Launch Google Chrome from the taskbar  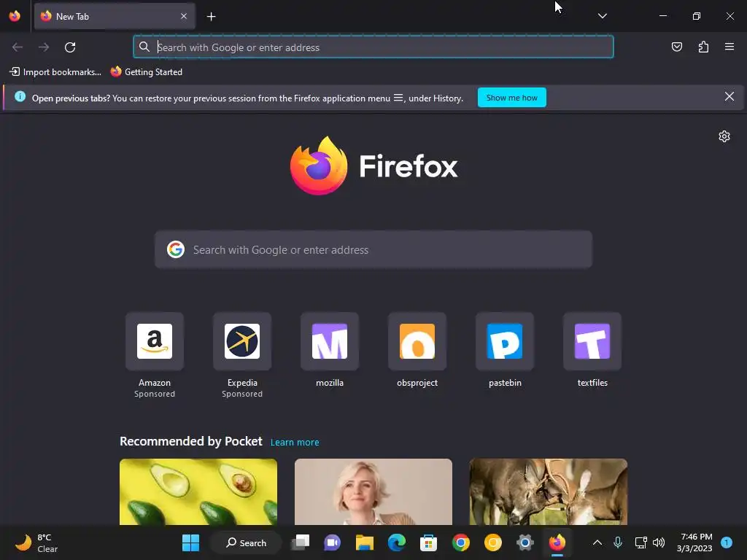[x=461, y=542]
